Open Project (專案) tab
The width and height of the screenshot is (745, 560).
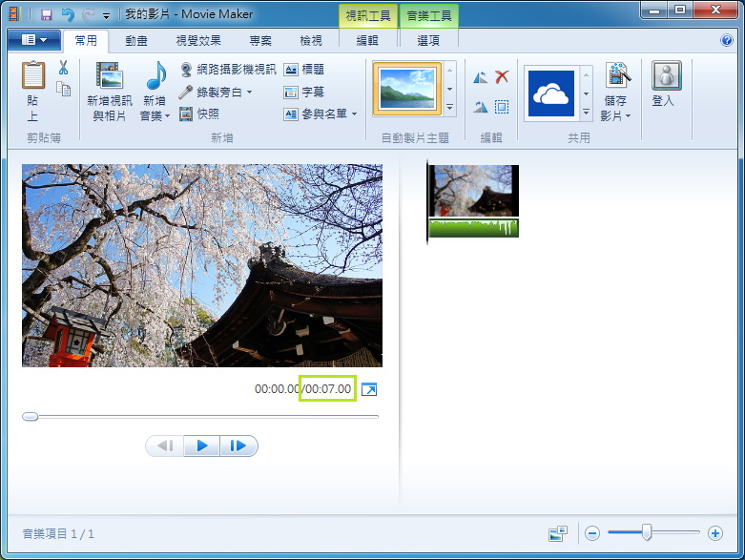point(260,41)
